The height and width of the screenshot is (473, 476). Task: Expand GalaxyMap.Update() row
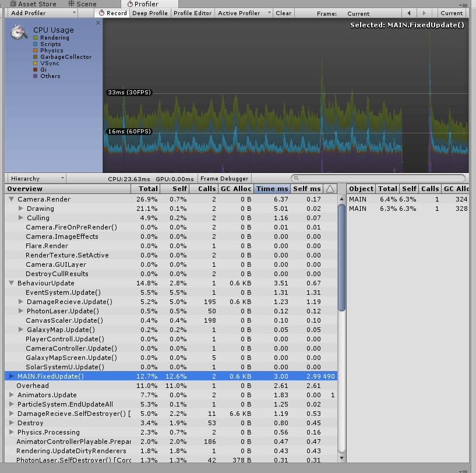(20, 329)
